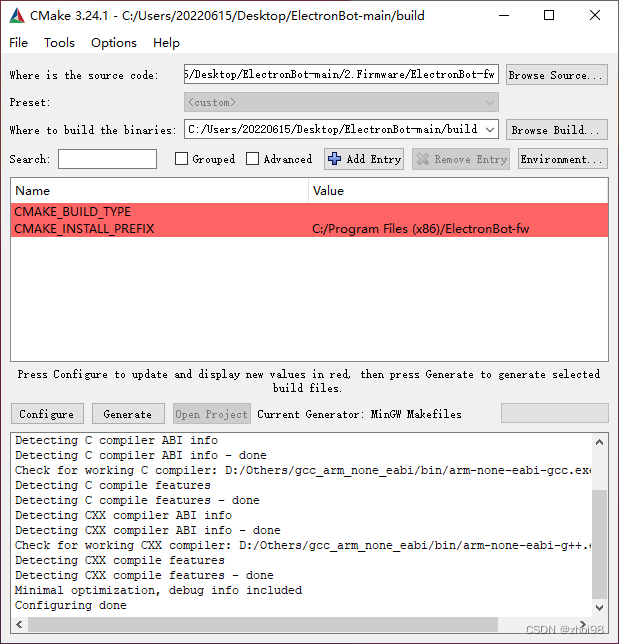The image size is (619, 644).
Task: Click the C:/Program Files (x86)/ElectronBot-fw value
Action: click(421, 229)
